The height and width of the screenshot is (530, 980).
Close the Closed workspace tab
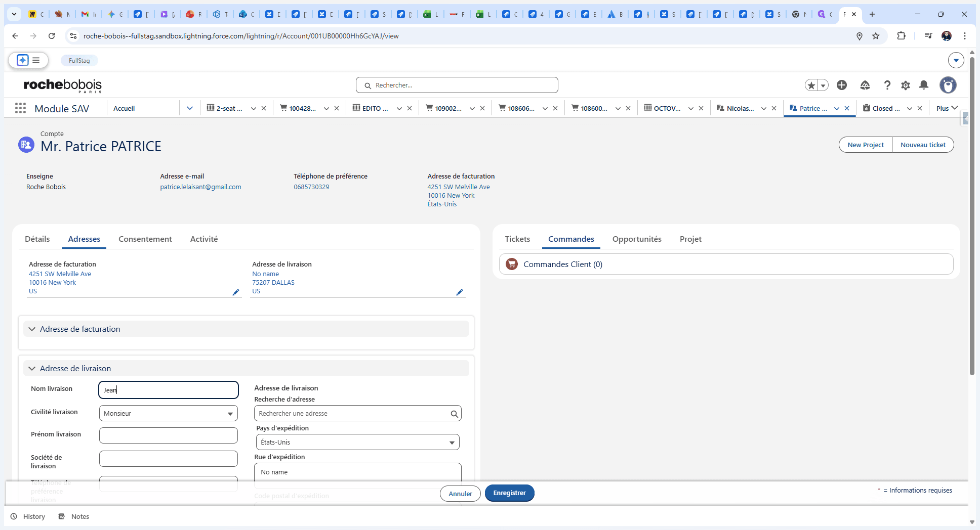920,108
